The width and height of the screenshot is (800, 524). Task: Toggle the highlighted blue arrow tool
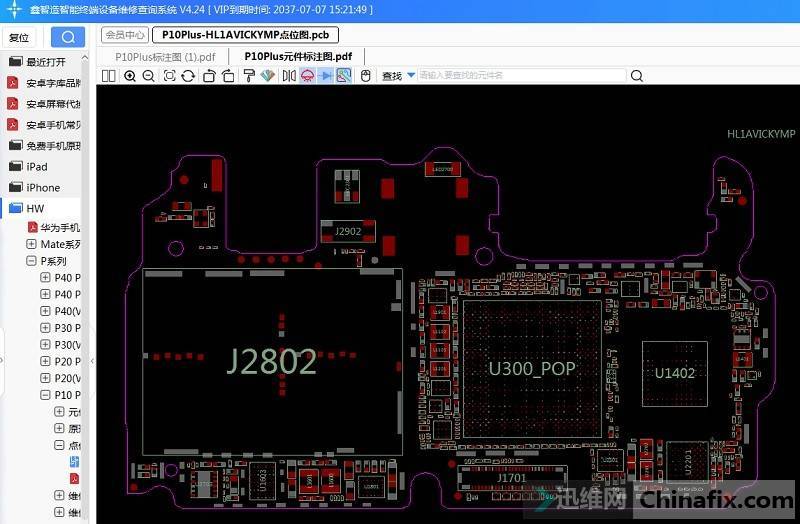325,76
